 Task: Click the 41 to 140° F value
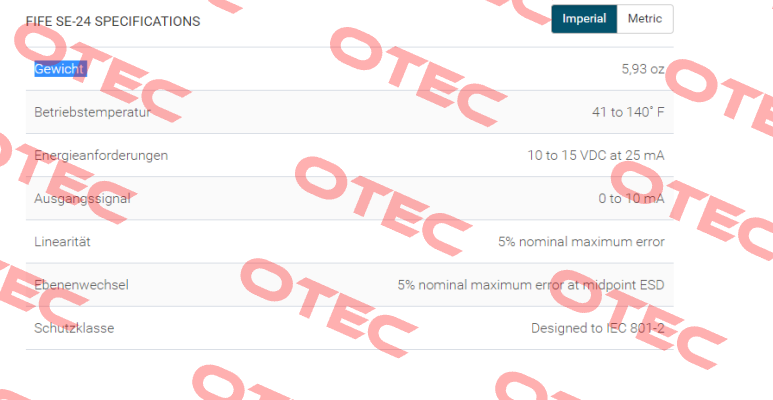[x=628, y=112]
